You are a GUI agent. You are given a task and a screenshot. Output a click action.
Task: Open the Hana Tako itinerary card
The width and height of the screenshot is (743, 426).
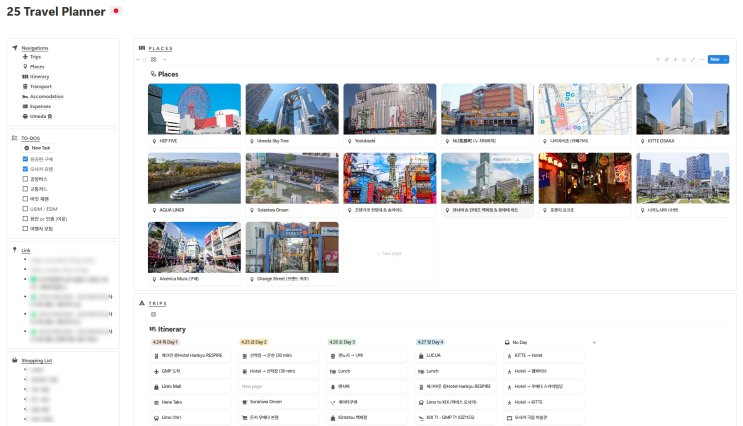click(190, 402)
